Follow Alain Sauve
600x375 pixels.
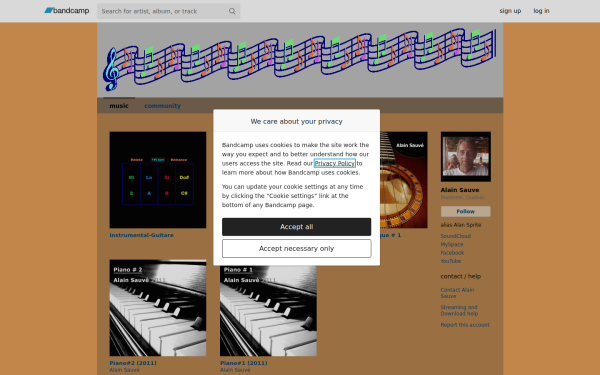click(466, 211)
